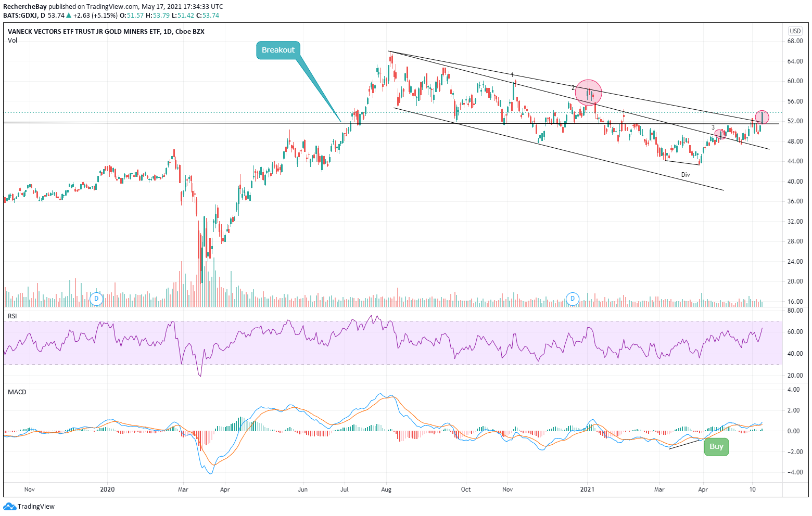Select the pink circle on the latest candle
This screenshot has height=516, width=812.
pos(762,117)
